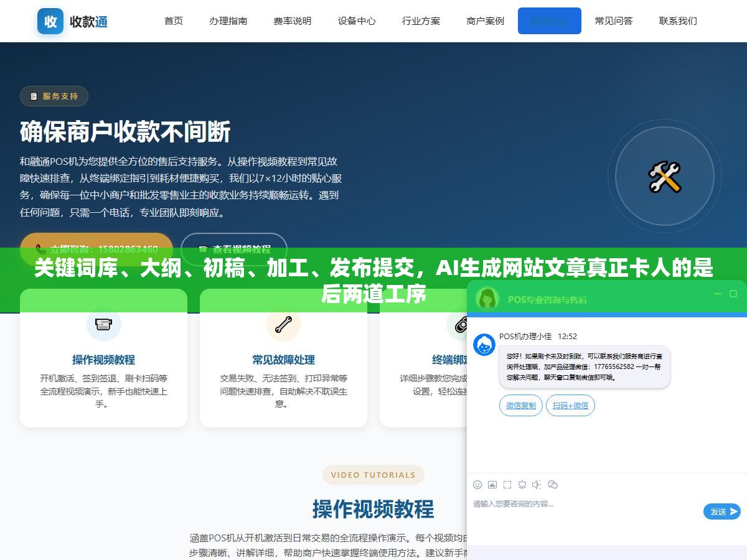Click the phone icon in 立即咨询 button
Viewport: 747px width, 560px height.
(x=40, y=249)
